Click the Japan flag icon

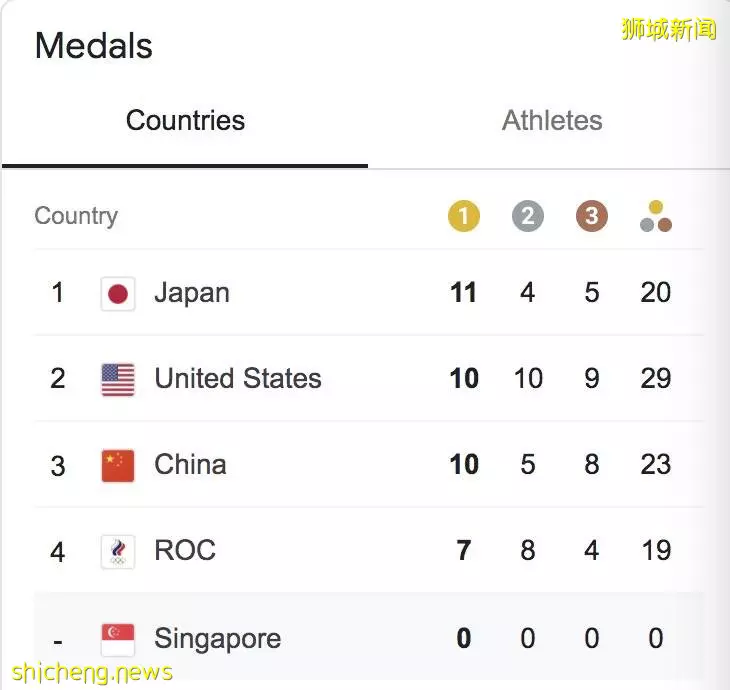pos(118,294)
